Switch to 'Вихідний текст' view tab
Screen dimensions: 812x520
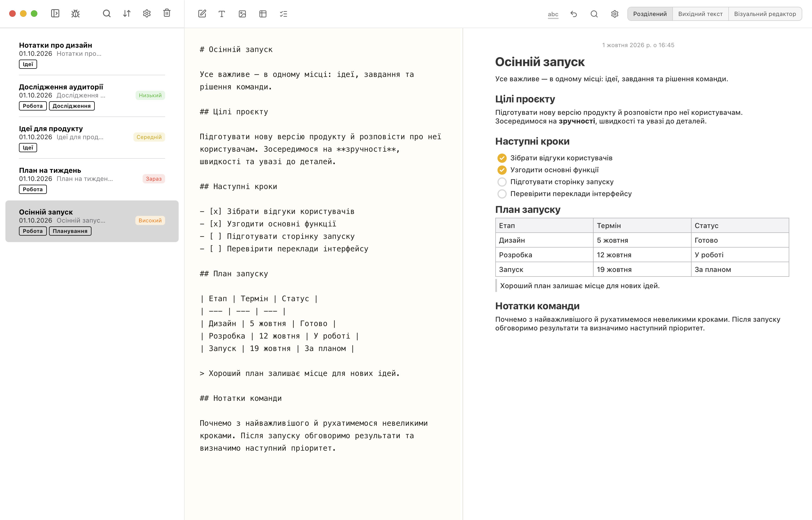pyautogui.click(x=700, y=14)
